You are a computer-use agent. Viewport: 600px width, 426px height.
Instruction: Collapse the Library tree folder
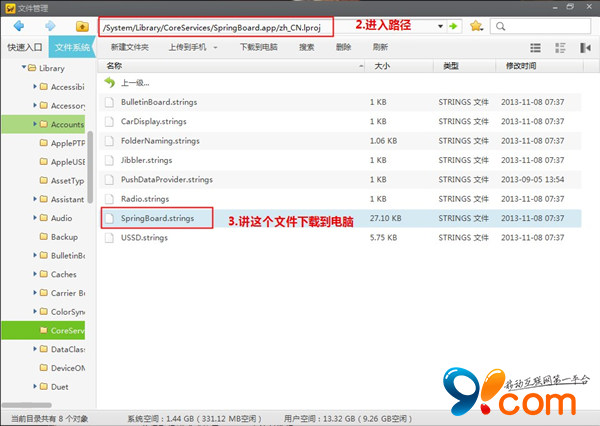[26, 68]
